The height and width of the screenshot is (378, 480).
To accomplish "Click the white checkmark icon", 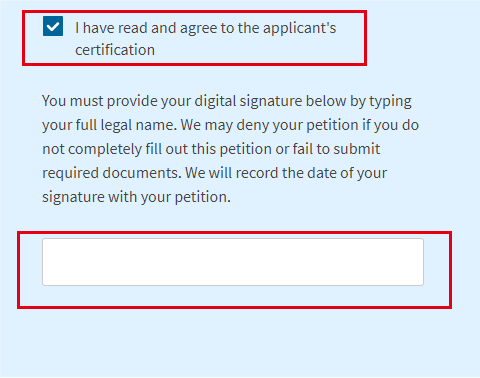I will (x=53, y=26).
